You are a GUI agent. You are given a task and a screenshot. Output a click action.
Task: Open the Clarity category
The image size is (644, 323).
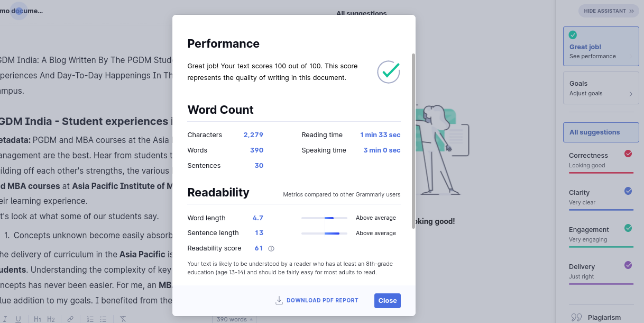click(x=601, y=198)
